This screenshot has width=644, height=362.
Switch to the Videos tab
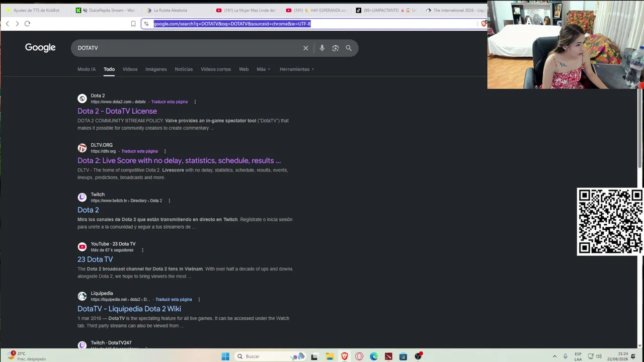(x=130, y=69)
